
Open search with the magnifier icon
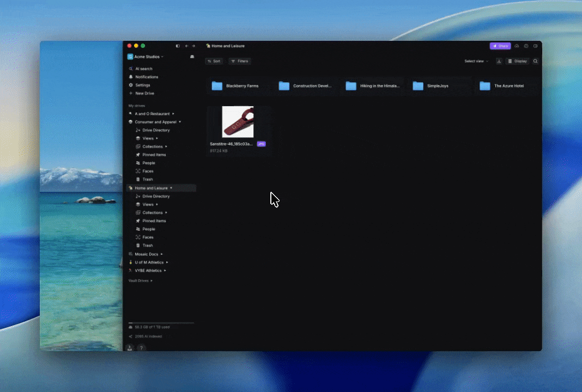(x=535, y=62)
